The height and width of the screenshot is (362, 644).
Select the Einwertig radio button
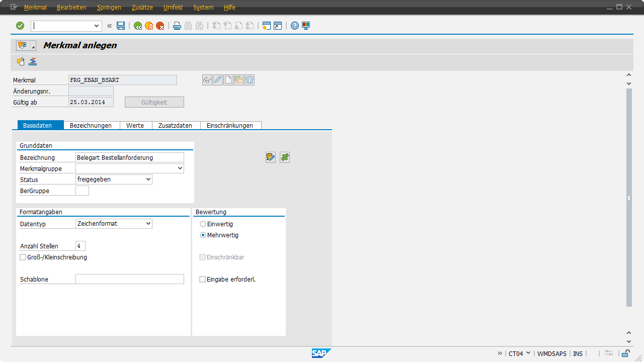[203, 224]
